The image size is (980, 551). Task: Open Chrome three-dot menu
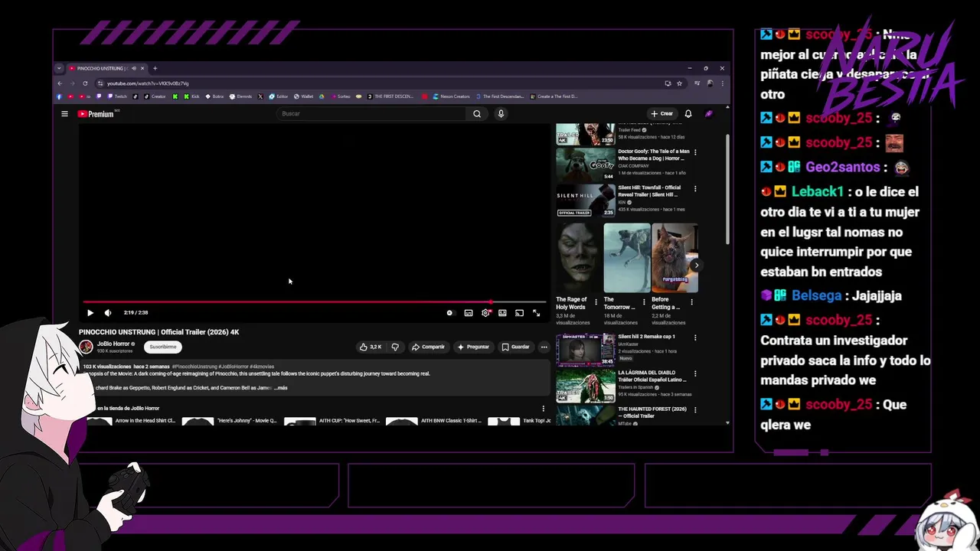[x=722, y=83]
